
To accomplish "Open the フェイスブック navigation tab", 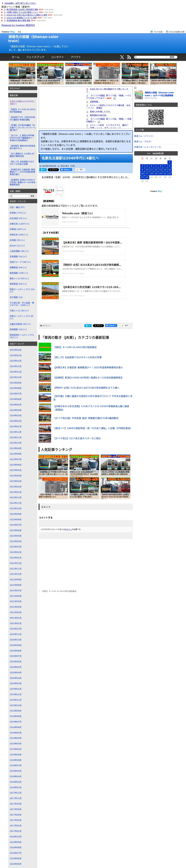I will point(35,57).
